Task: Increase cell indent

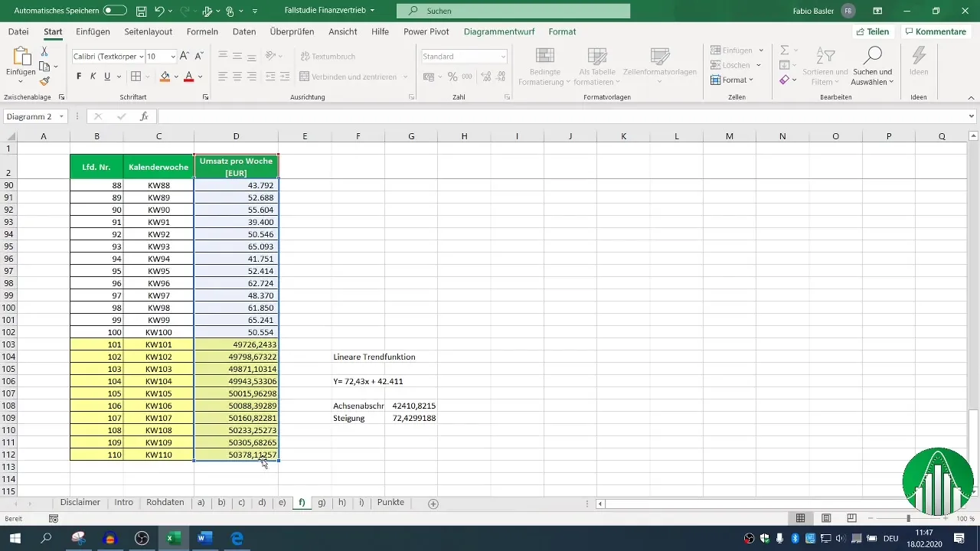Action: coord(285,77)
